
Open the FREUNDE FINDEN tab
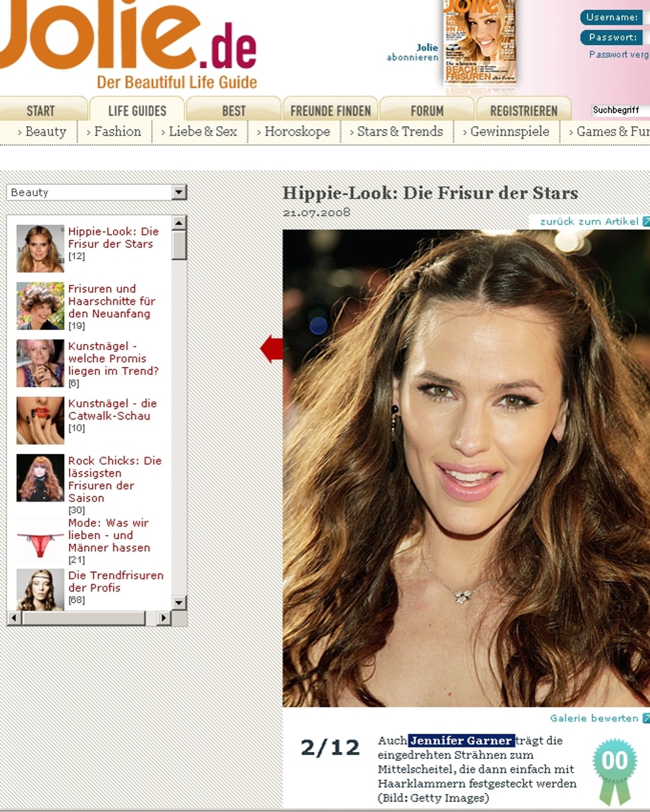(330, 110)
